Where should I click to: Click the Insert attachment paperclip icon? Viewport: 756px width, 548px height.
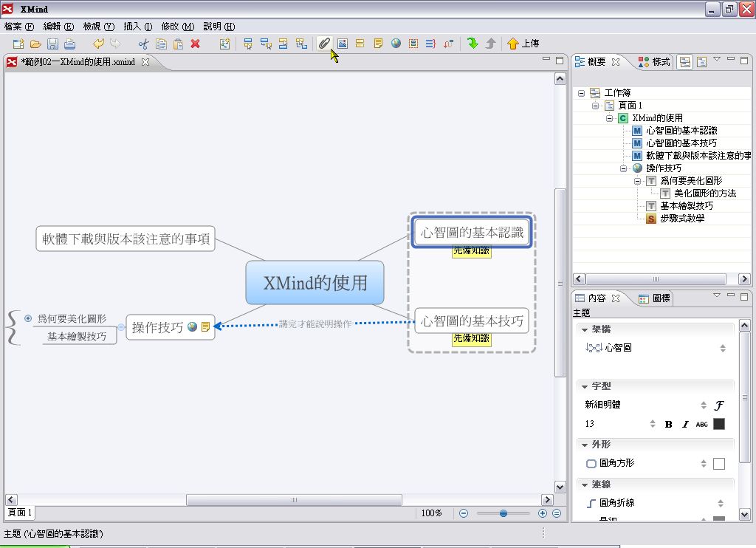324,44
